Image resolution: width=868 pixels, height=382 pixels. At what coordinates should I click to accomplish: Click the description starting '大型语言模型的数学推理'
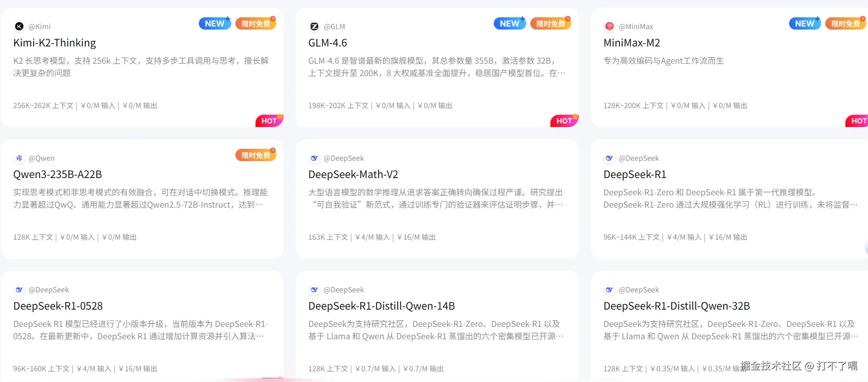[435, 199]
